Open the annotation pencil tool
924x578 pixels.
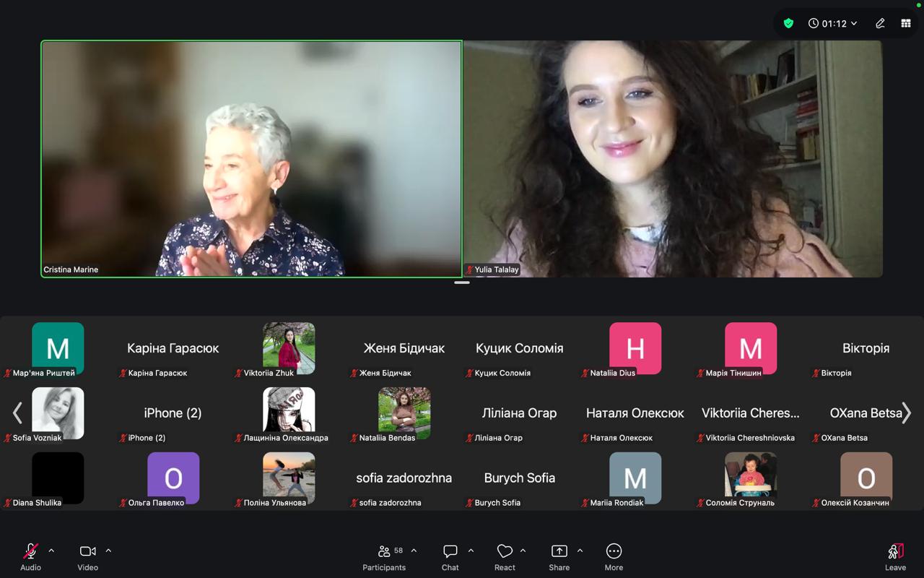(x=880, y=23)
